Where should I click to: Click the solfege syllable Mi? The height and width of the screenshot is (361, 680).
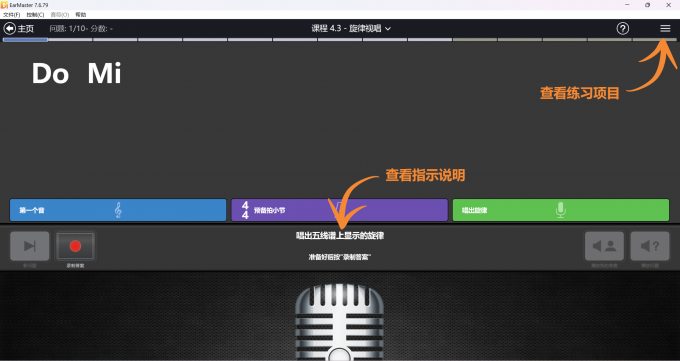(x=105, y=73)
